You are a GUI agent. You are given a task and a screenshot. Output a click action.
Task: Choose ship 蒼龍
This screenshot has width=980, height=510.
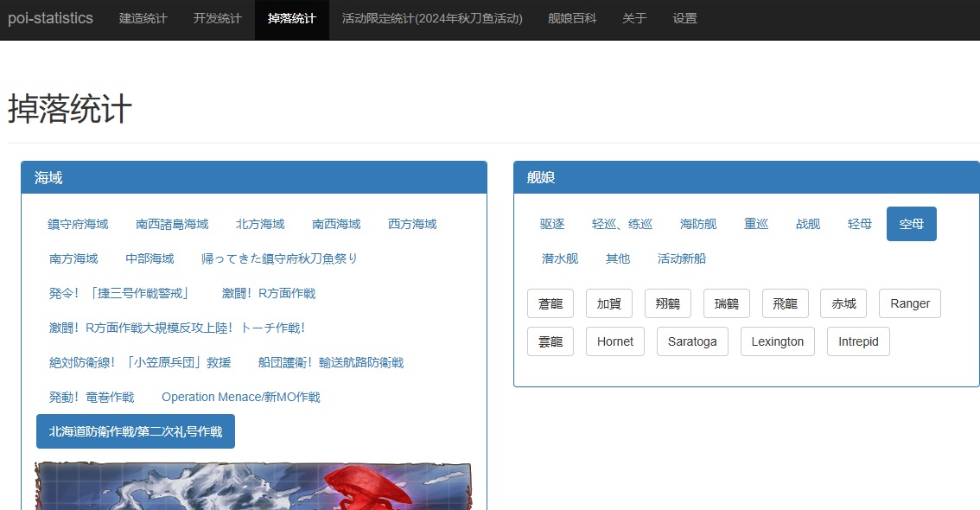pyautogui.click(x=550, y=303)
